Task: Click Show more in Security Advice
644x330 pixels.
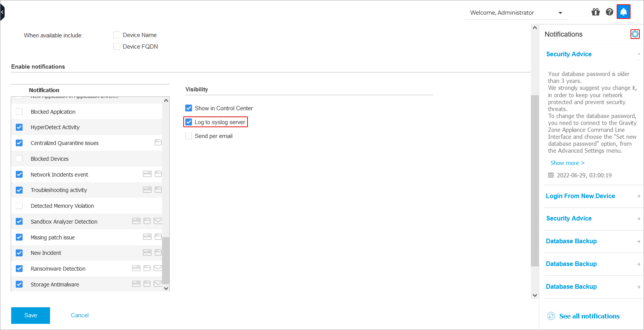Action: pyautogui.click(x=567, y=163)
